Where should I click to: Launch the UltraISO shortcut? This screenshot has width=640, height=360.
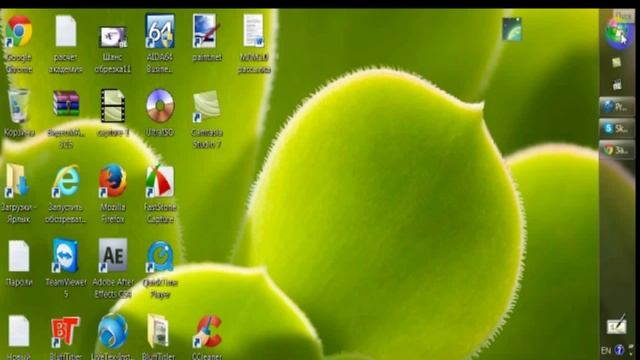point(160,106)
